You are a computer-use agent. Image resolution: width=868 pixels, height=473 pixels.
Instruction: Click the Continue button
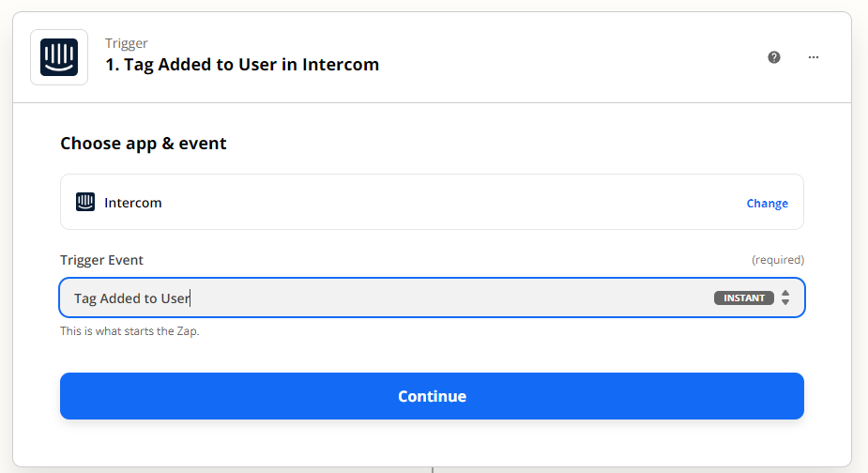[432, 396]
